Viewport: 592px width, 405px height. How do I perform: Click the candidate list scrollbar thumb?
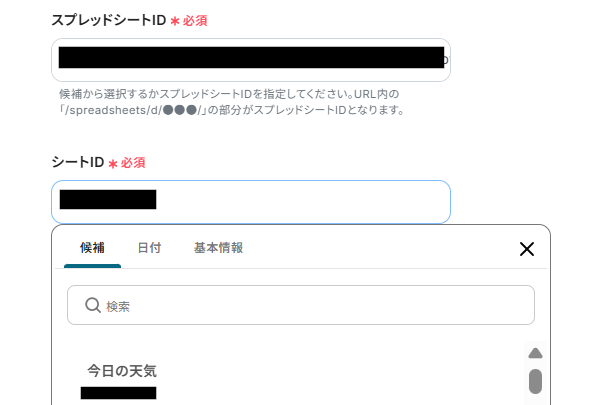tap(535, 381)
